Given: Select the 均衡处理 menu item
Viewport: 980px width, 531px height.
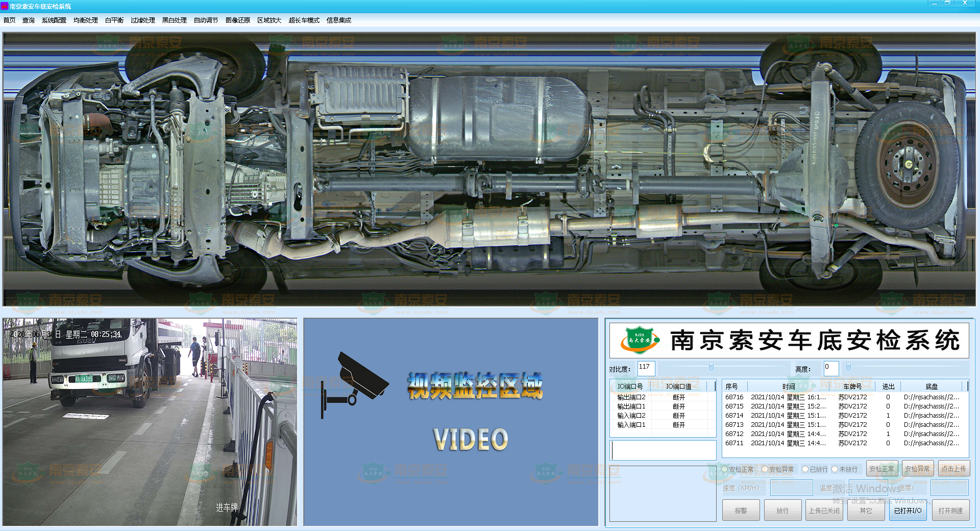Looking at the screenshot, I should coord(86,20).
